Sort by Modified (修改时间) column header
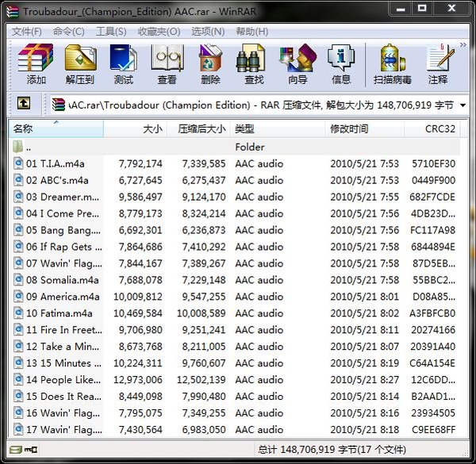The image size is (476, 464). click(x=364, y=129)
